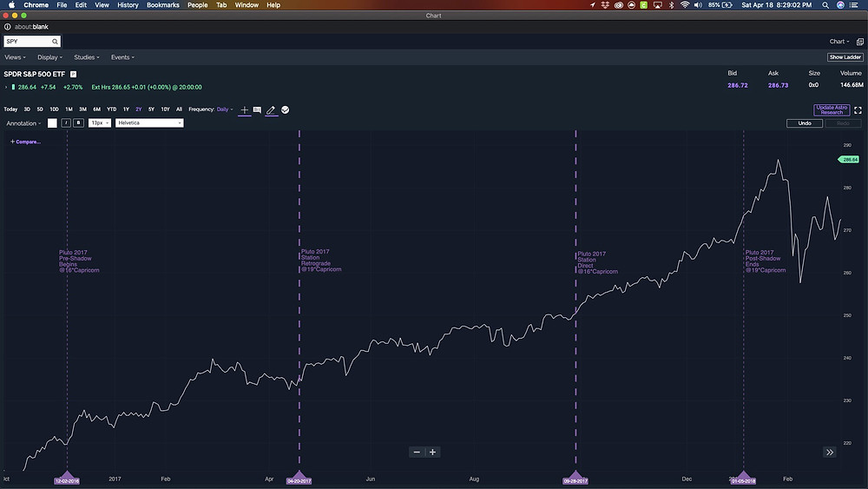Select the Today time range
This screenshot has height=489, width=868.
[10, 109]
